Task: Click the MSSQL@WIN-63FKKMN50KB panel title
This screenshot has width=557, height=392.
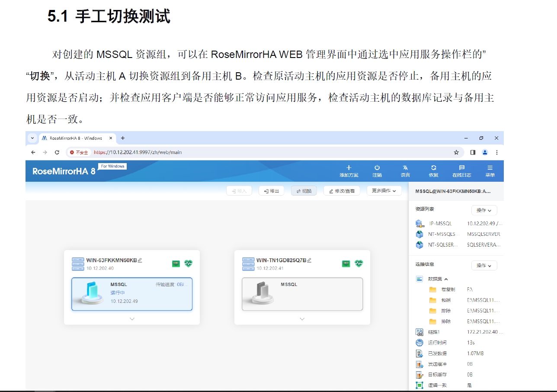Action: [453, 191]
